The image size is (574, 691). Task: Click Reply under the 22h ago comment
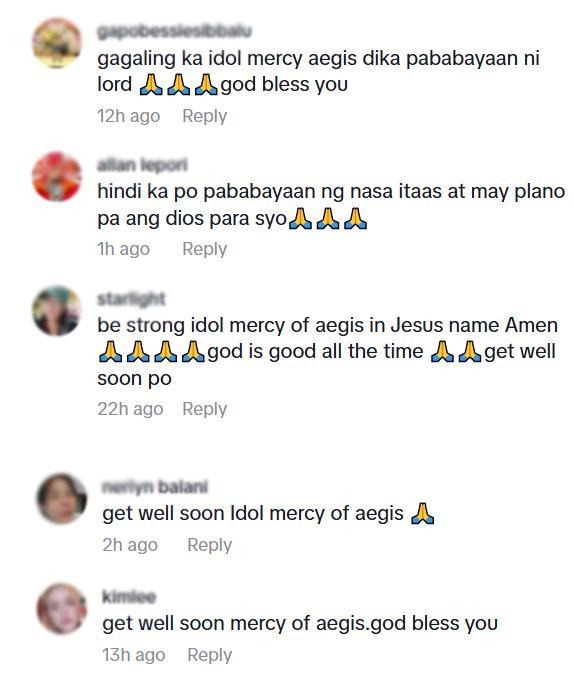[204, 409]
